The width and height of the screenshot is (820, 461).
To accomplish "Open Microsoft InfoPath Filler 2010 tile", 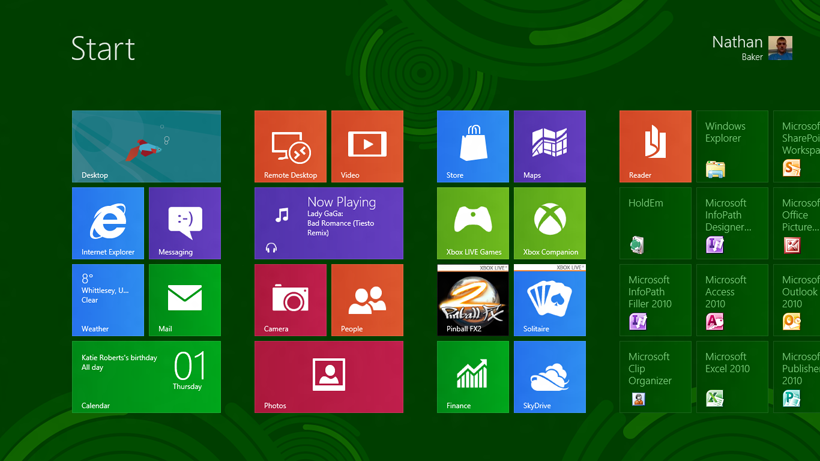I will click(x=655, y=300).
